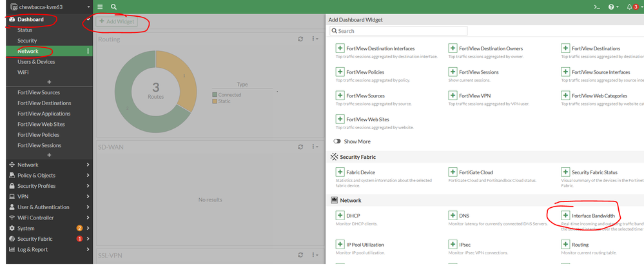This screenshot has width=644, height=266.
Task: Open the chewbacca-kvm63 device dropdown
Action: 50,7
